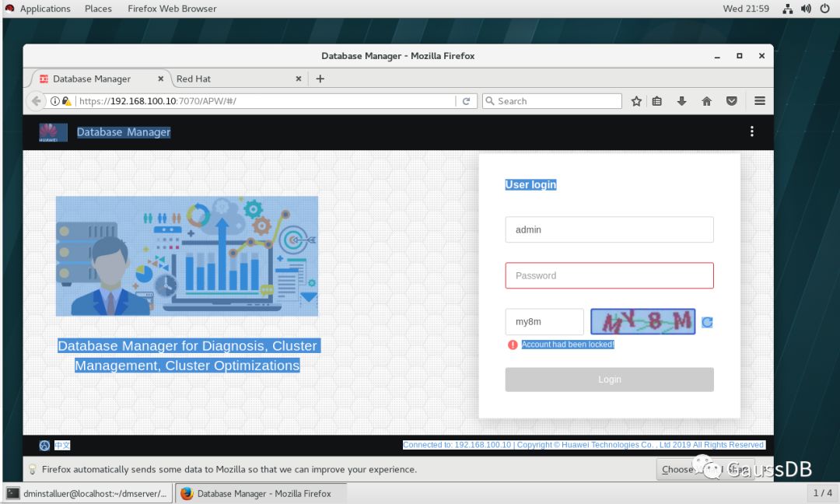This screenshot has width=840, height=504.
Task: Click the admin username field
Action: [x=609, y=229]
